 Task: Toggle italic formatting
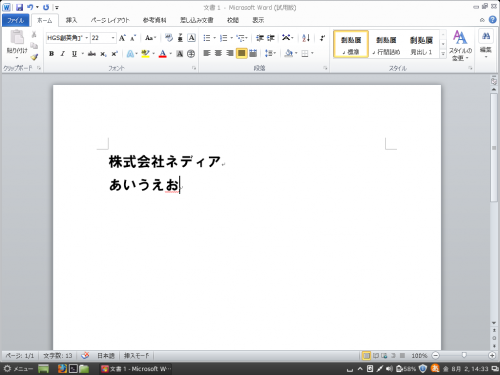(x=62, y=54)
